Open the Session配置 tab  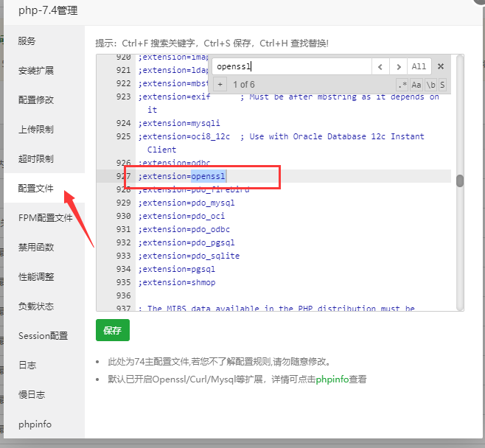coord(43,336)
